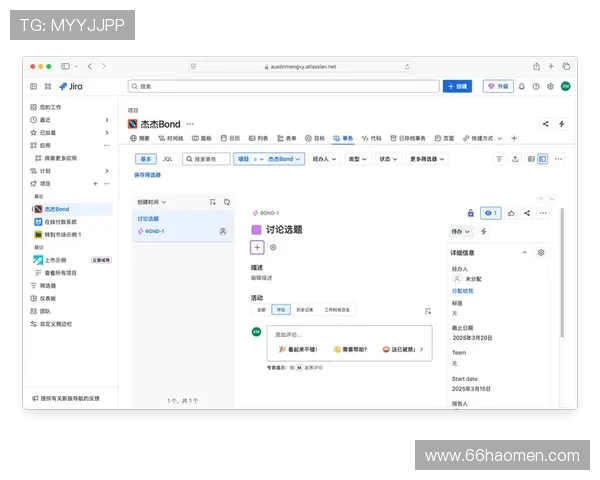Open the 创建时间 sort dropdown
This screenshot has height=480, width=600.
pos(152,202)
